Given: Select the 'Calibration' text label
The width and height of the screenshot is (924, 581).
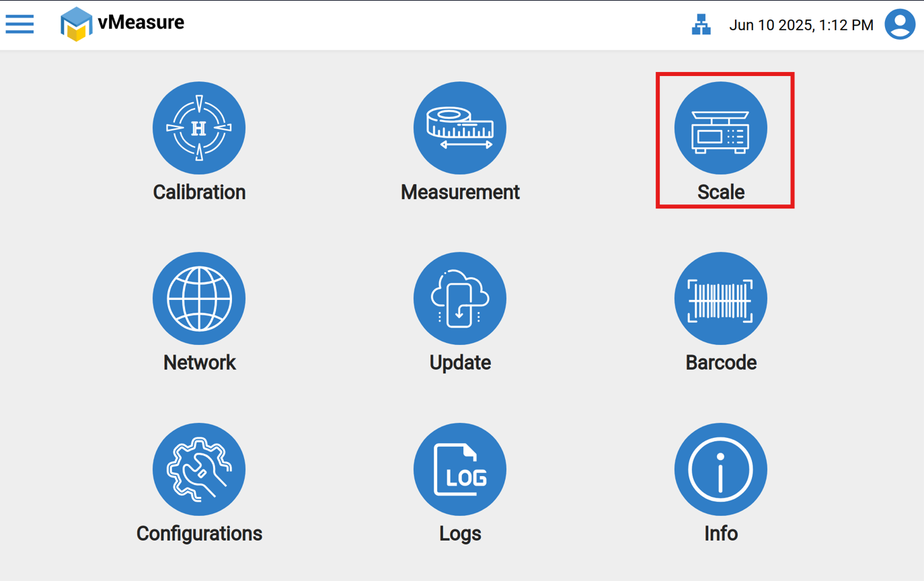Looking at the screenshot, I should point(199,192).
